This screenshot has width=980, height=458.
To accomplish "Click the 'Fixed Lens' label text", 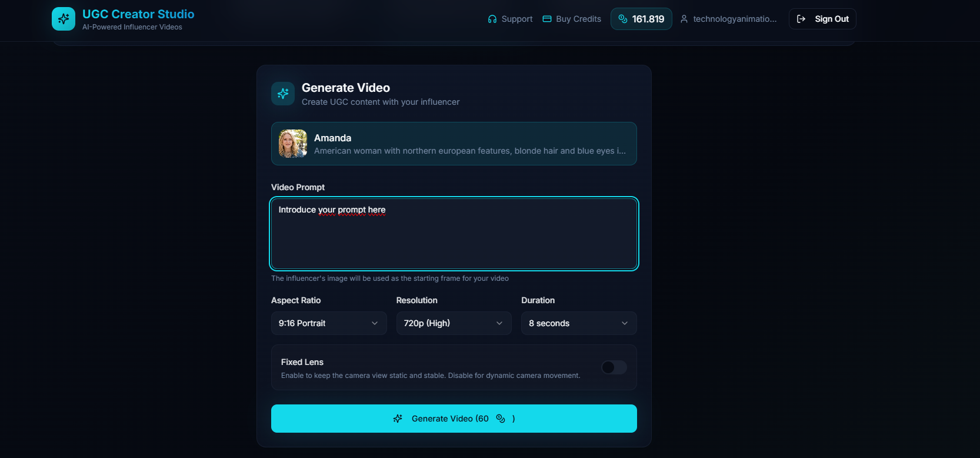I will tap(302, 362).
